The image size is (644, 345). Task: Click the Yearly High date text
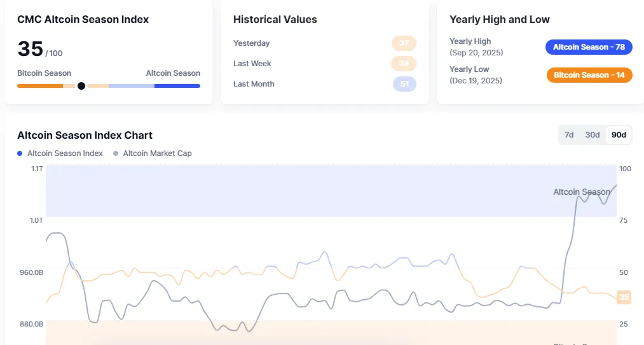(476, 53)
